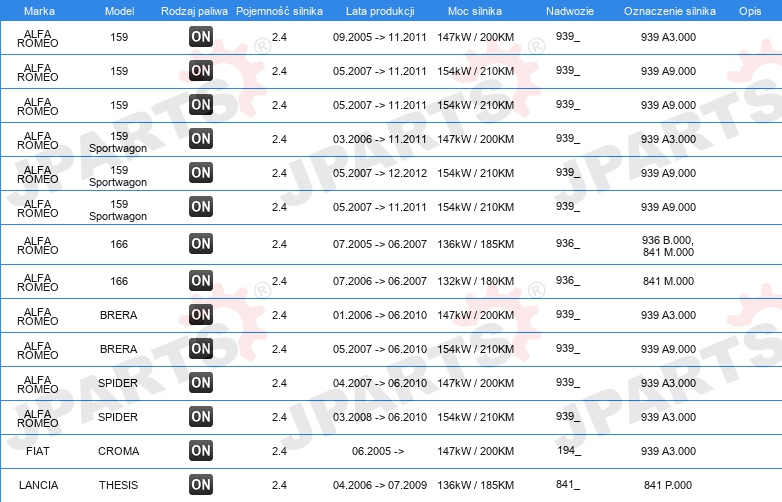Screen dimensions: 782x502
Task: Select the date range 07.2006 -> 06.2007
Action: point(380,281)
